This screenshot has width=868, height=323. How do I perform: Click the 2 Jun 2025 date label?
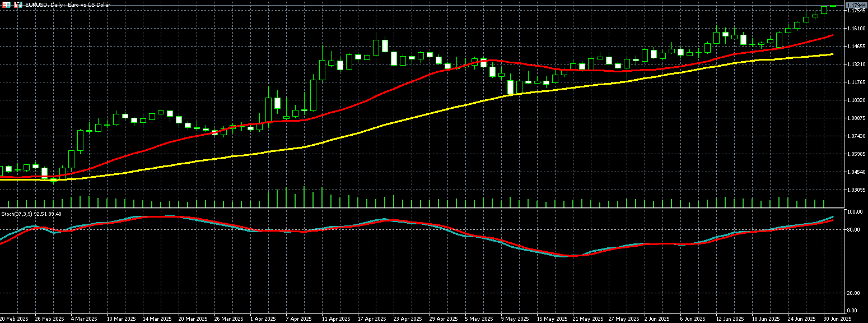pos(657,319)
